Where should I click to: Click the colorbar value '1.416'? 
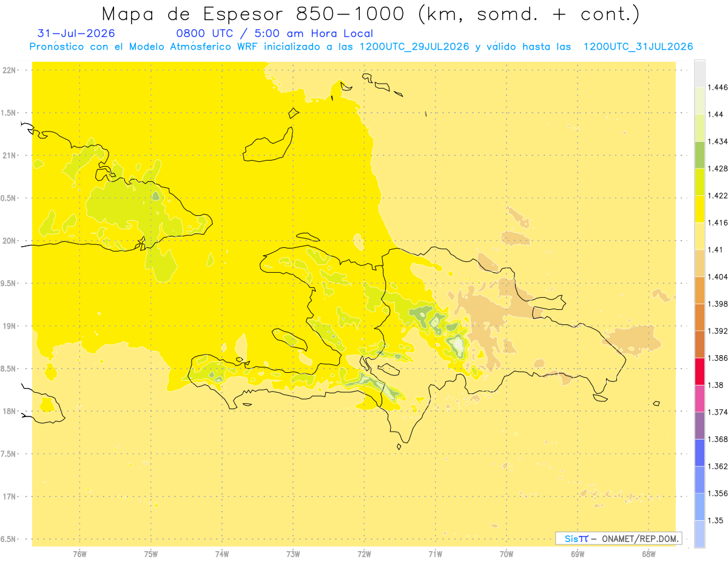(718, 222)
